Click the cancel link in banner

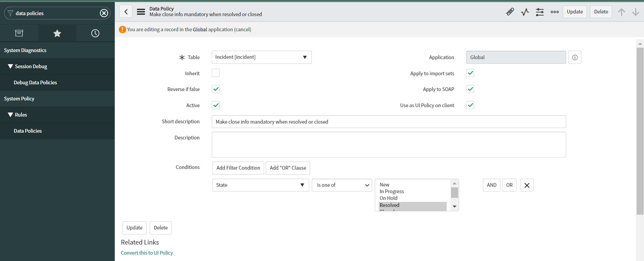point(243,30)
